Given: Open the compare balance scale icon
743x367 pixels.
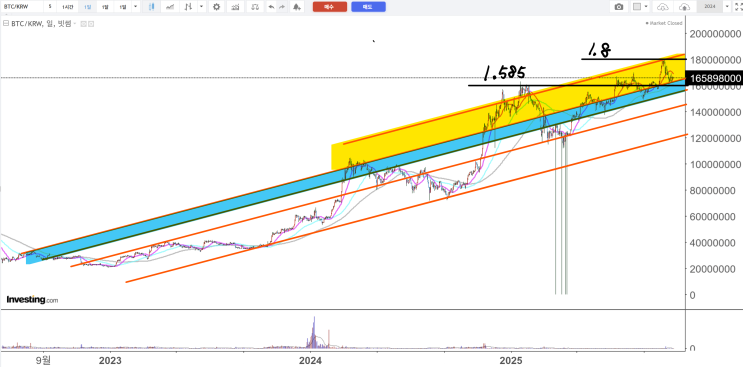Looking at the screenshot, I should coord(255,7).
